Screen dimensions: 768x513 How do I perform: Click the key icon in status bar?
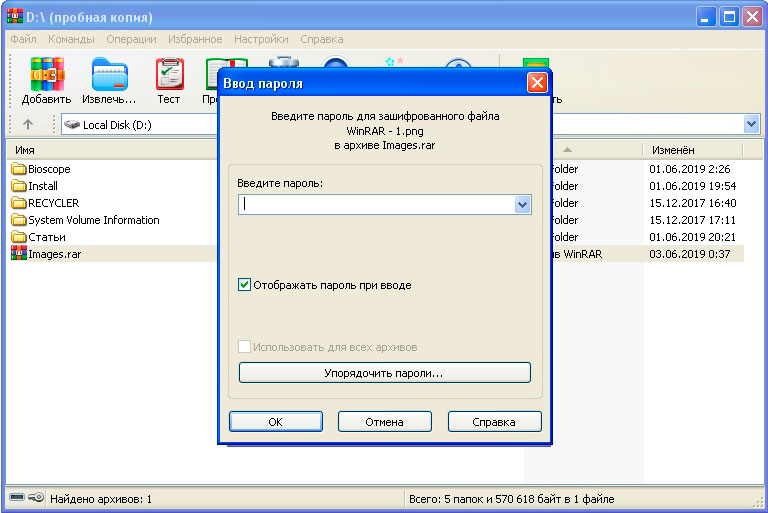click(x=36, y=498)
